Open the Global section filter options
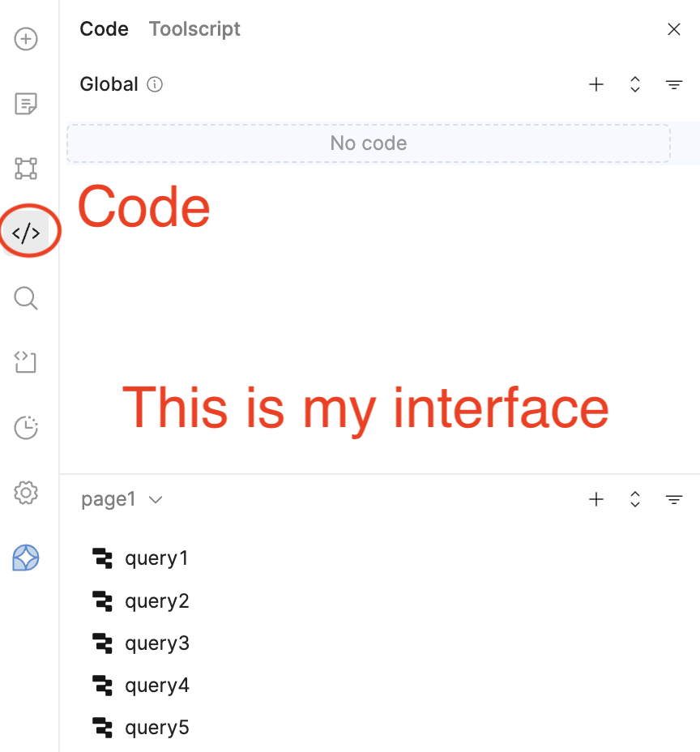The height and width of the screenshot is (752, 700). pyautogui.click(x=673, y=84)
